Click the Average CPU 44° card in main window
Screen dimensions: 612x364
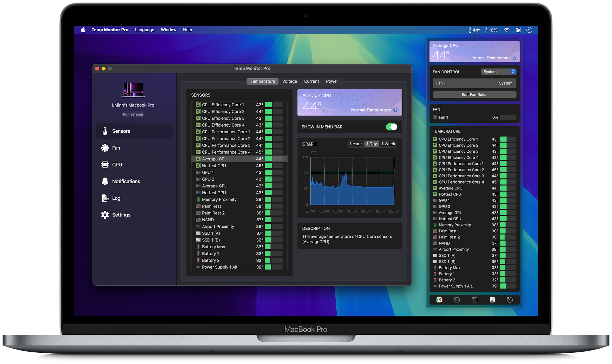(349, 102)
